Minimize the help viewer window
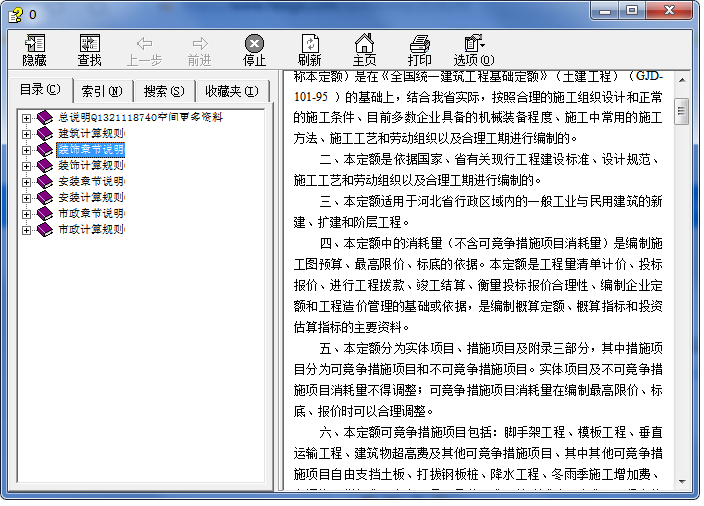Screen dimensions: 704x506 pyautogui.click(x=605, y=10)
